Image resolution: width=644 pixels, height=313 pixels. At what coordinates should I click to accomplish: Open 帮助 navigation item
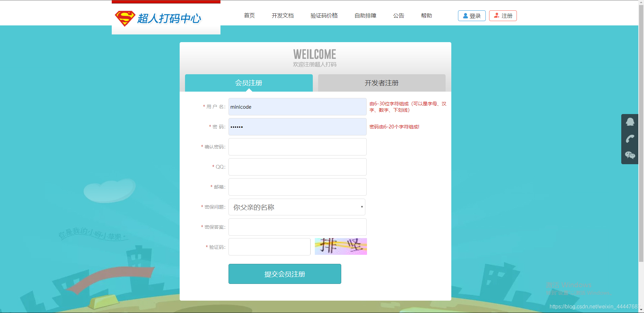pos(426,15)
